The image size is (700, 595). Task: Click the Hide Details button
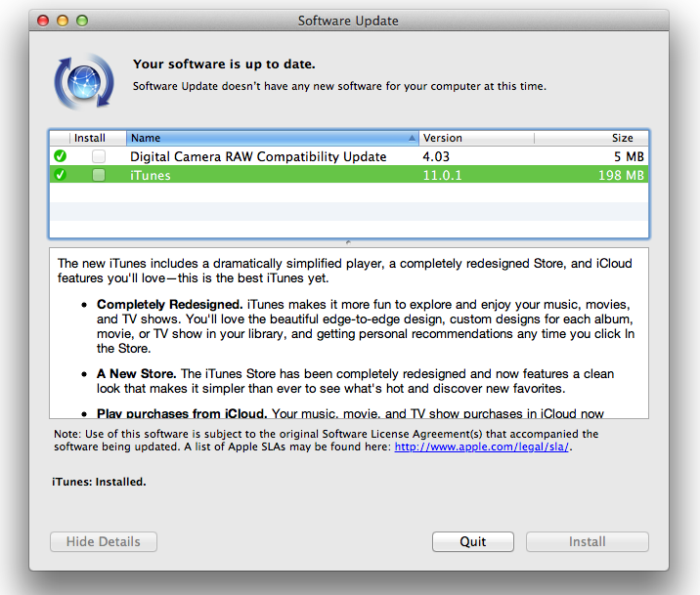point(103,541)
